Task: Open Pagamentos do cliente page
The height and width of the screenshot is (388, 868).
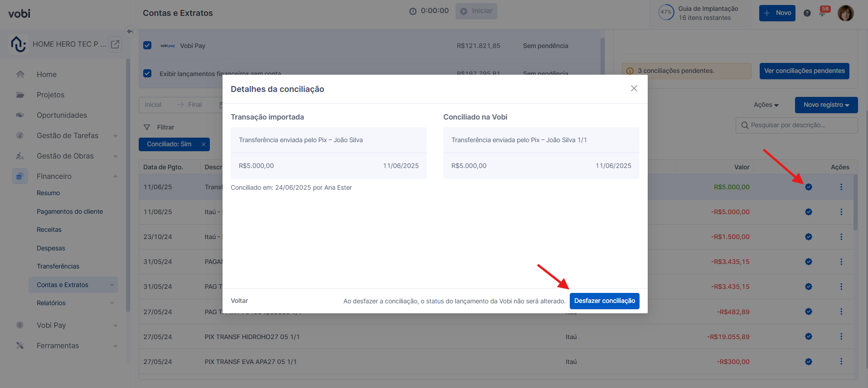Action: tap(70, 211)
